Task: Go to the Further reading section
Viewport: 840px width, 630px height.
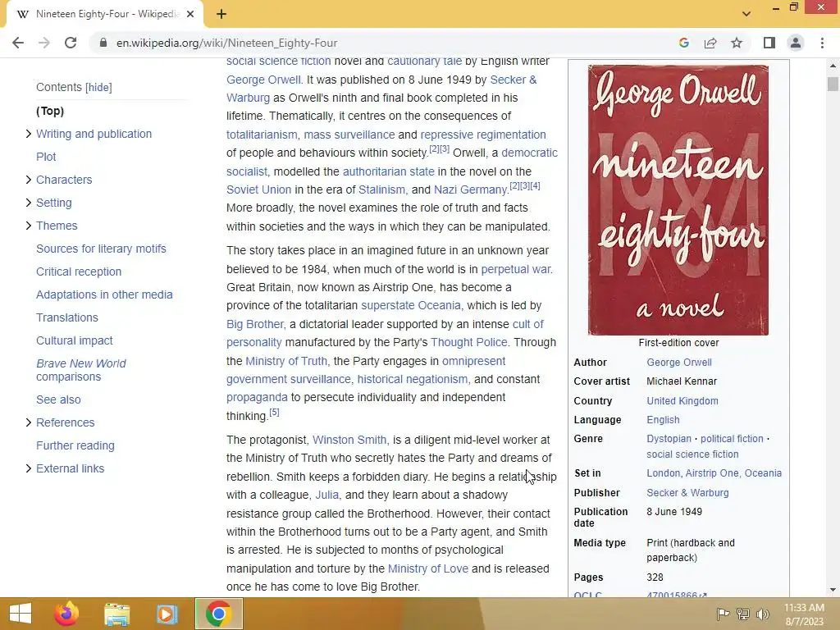Action: (x=75, y=445)
